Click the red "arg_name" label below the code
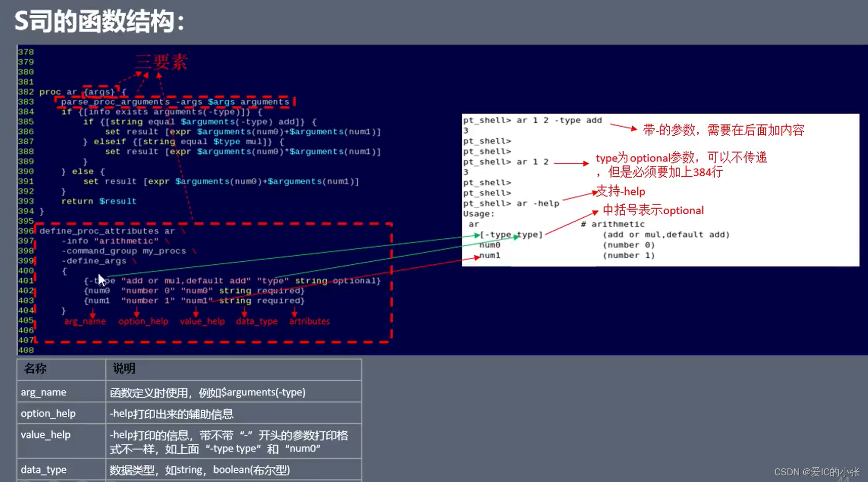This screenshot has width=868, height=482. pyautogui.click(x=85, y=322)
